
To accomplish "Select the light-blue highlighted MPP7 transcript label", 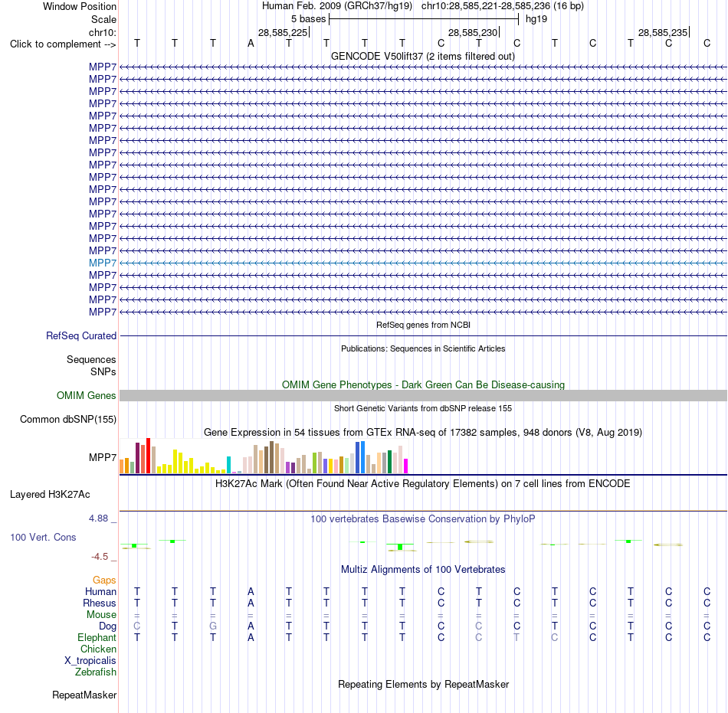I will point(103,263).
